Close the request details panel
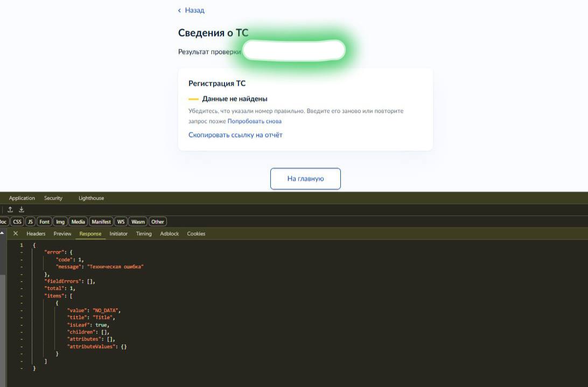 (16, 233)
